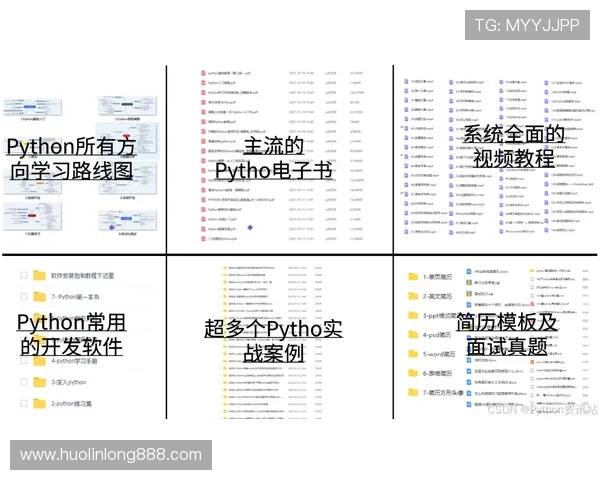Open the folder icon for 软件安装包和教程下这里
The height and width of the screenshot is (480, 600).
[x=39, y=275]
